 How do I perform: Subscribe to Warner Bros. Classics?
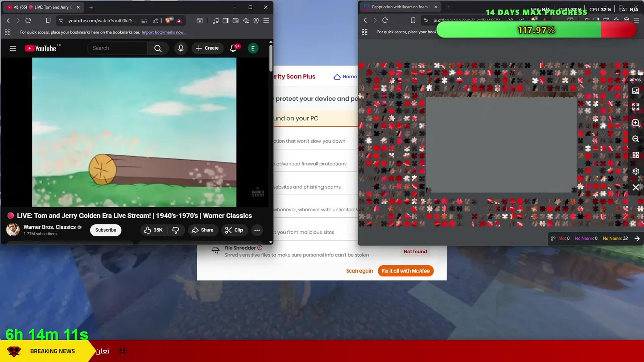point(106,230)
